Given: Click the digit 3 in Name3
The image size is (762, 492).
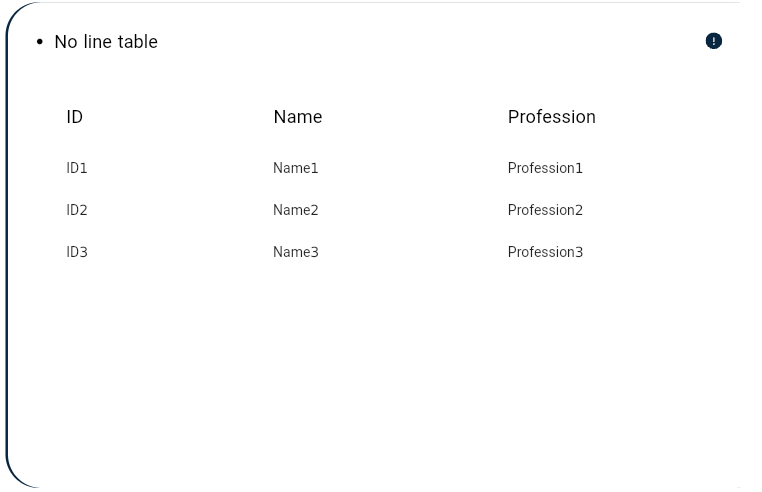Looking at the screenshot, I should [314, 252].
